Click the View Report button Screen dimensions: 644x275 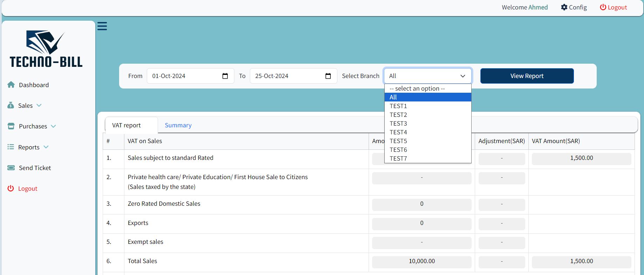point(527,76)
